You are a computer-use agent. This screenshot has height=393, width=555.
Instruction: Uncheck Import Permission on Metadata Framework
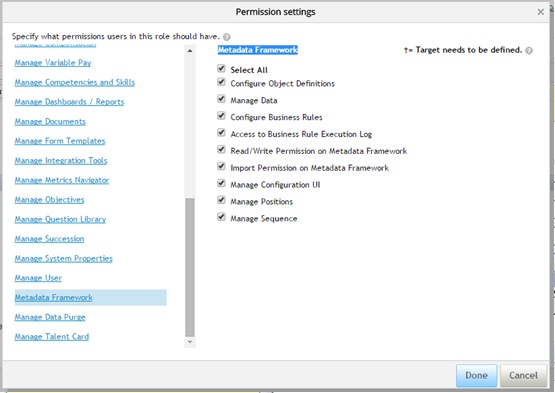(x=221, y=166)
